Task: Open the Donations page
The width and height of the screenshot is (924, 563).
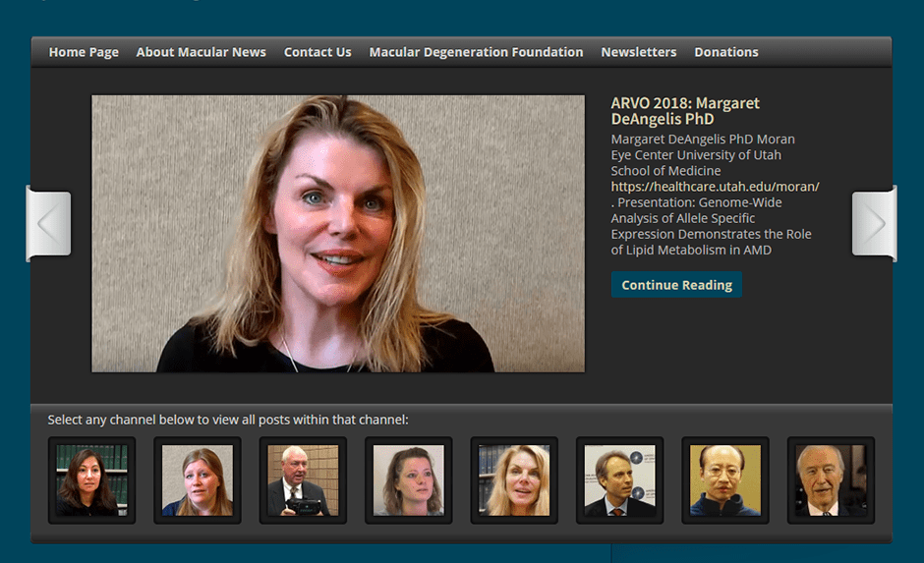Action: pyautogui.click(x=725, y=52)
